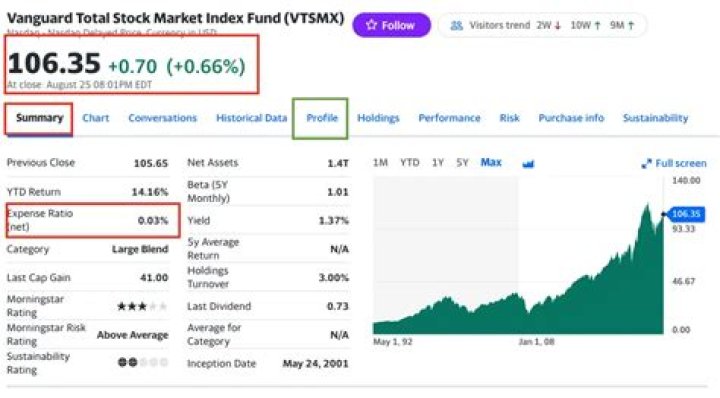Select the Max chart range
The image size is (720, 398).
click(x=491, y=163)
